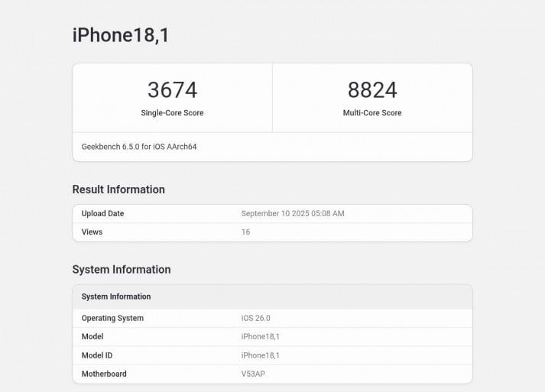Select the September 10 2025 05:08 AM value
545x392 pixels.
(293, 213)
